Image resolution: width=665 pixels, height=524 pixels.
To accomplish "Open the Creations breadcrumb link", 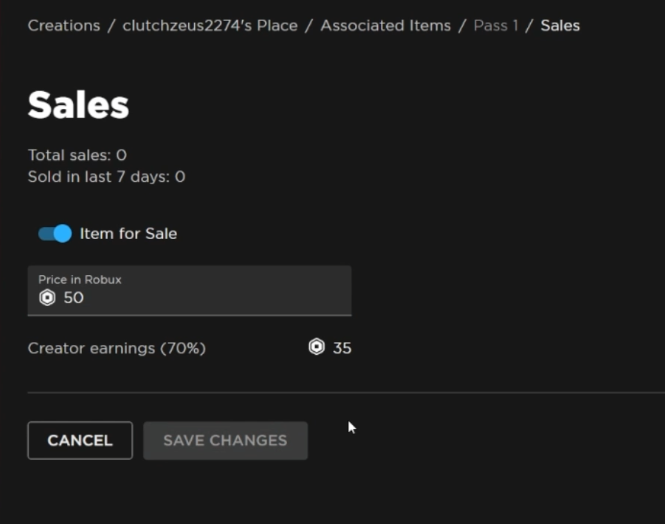I will coord(63,25).
